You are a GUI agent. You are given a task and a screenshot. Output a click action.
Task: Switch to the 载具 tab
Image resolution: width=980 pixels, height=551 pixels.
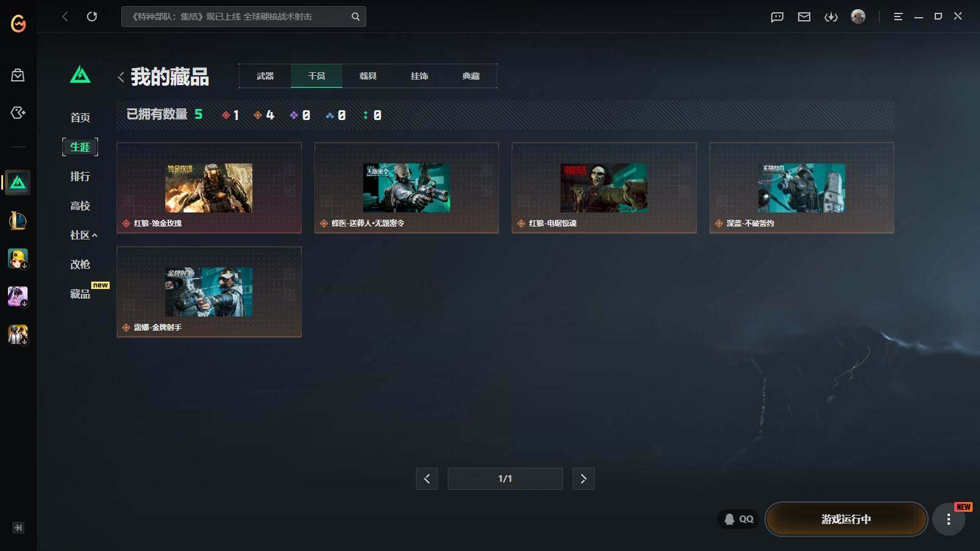pos(368,76)
